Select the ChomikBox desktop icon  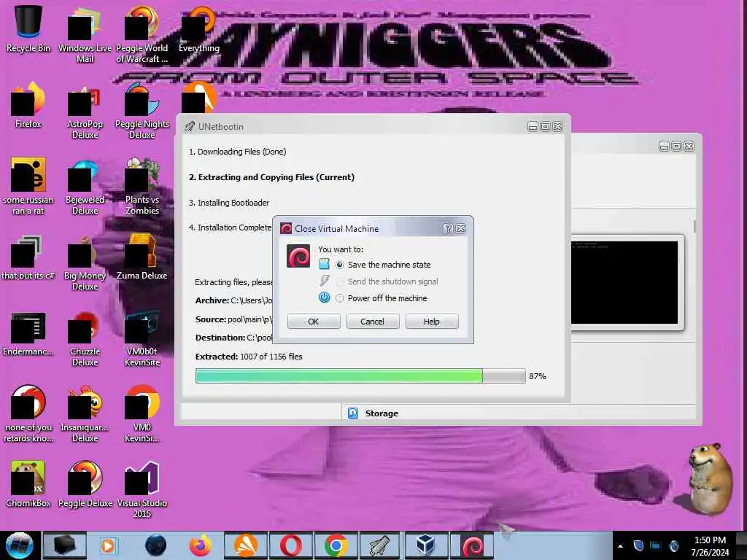28,484
